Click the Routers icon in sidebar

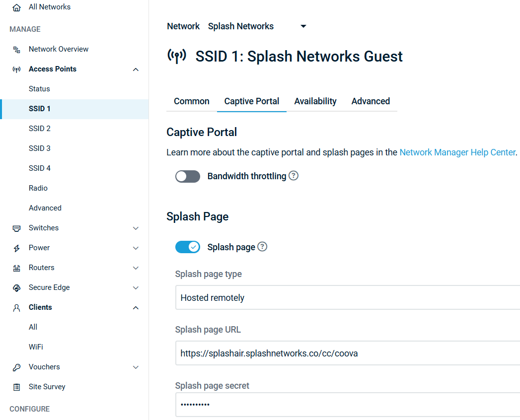coord(16,268)
